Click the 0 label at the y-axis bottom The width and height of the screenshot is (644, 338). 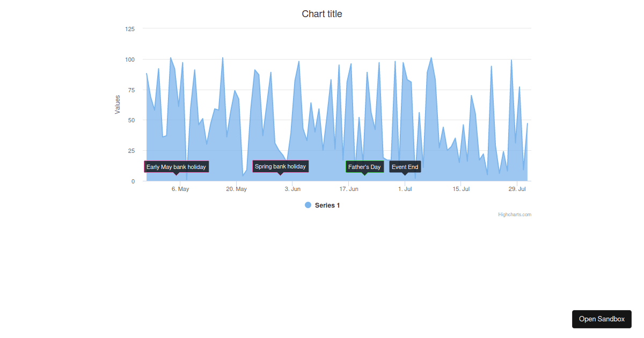point(133,181)
